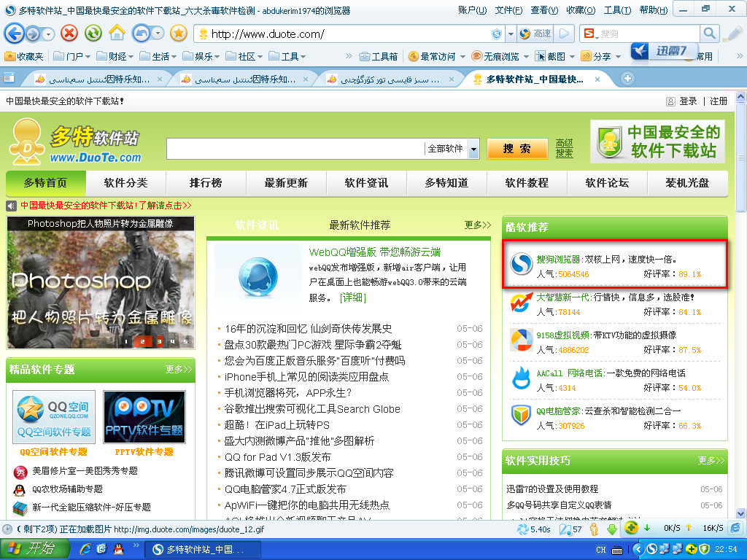The height and width of the screenshot is (560, 747).
Task: Open the QQ penguin quick launch icon
Action: pos(117,549)
